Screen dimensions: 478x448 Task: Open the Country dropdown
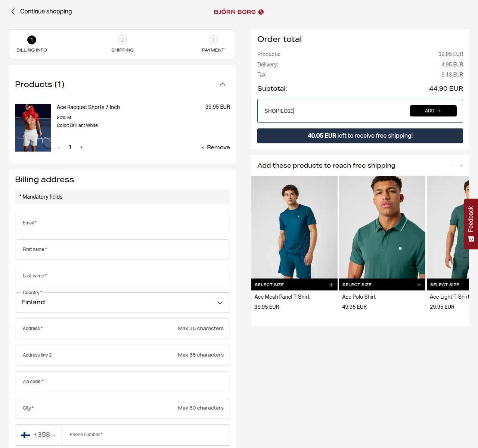[122, 302]
